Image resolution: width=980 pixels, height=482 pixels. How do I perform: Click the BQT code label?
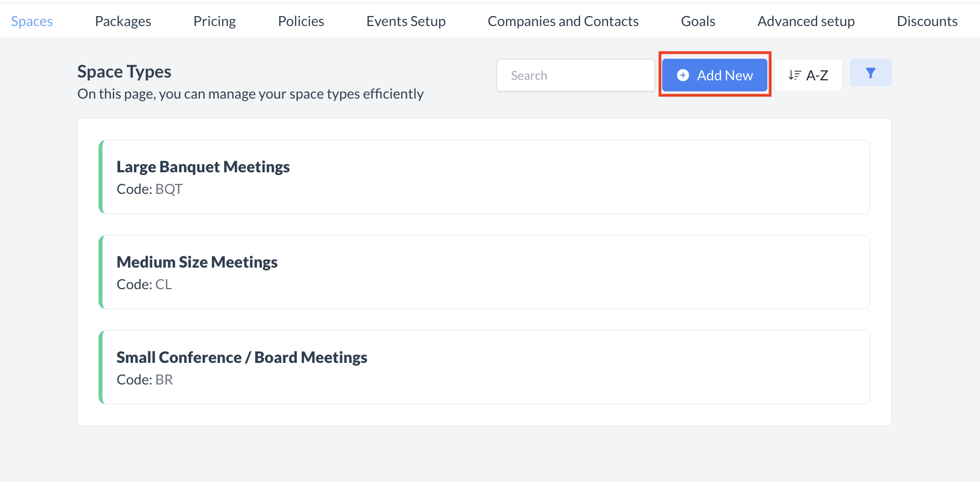(x=169, y=189)
